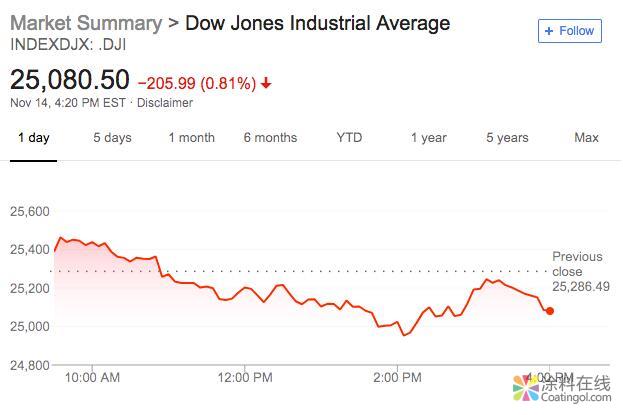Click the 25,080.50 index value
Viewport: 623px width, 415px height.
coord(70,80)
